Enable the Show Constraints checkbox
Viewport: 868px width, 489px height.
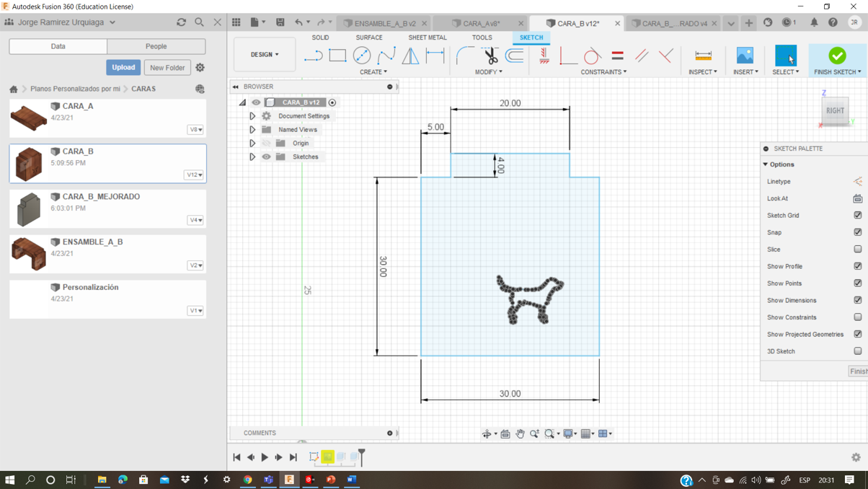[858, 317]
